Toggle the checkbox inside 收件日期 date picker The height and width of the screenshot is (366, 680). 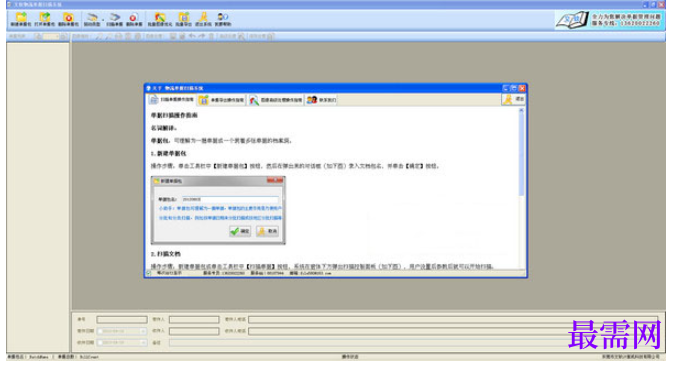[100, 343]
